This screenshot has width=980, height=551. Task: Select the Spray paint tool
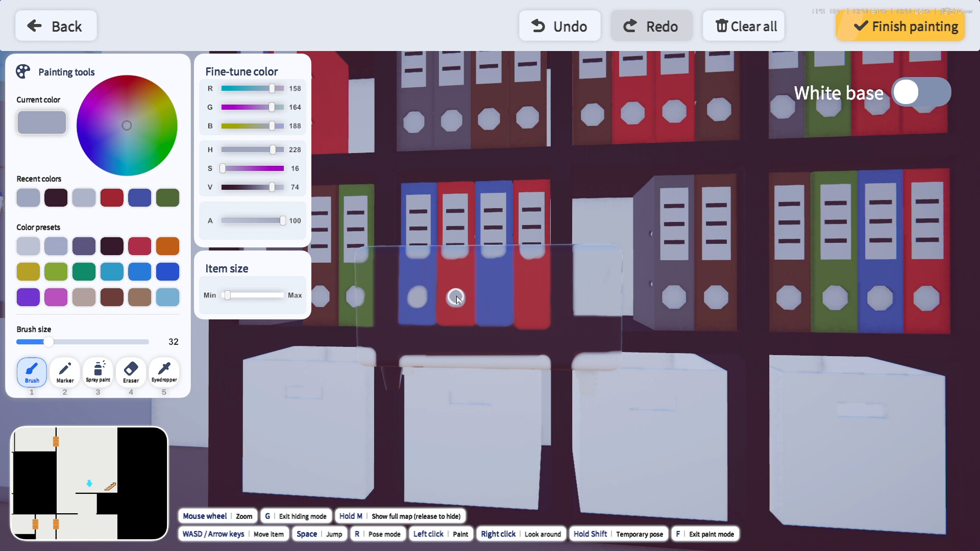[x=98, y=372]
